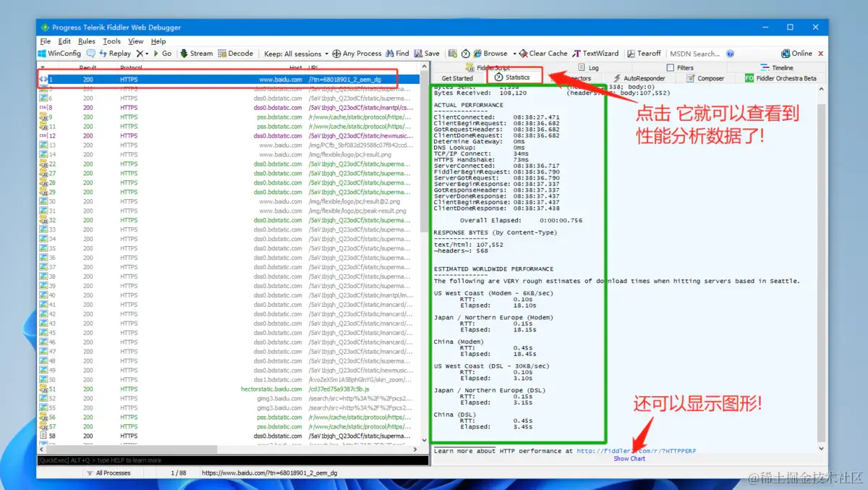The height and width of the screenshot is (490, 868).
Task: Switch to the FiddlerScript tab
Action: pyautogui.click(x=488, y=68)
